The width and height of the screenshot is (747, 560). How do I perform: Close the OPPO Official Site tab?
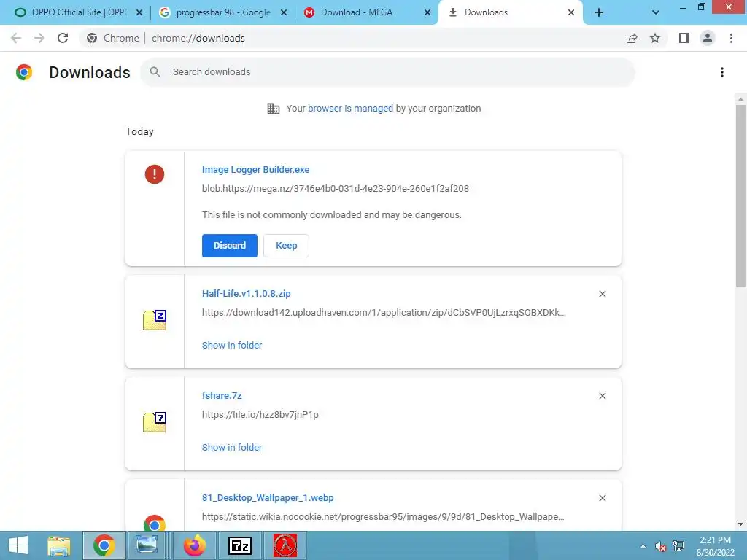pyautogui.click(x=139, y=12)
